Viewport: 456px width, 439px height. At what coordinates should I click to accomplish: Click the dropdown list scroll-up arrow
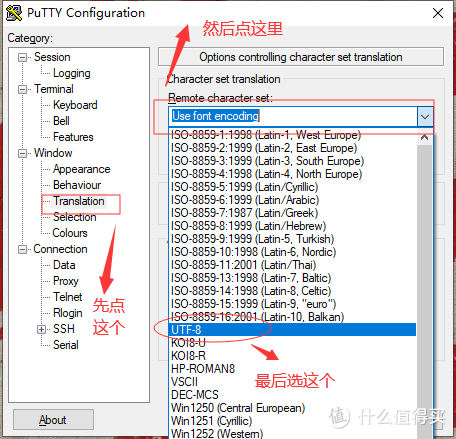pos(425,137)
